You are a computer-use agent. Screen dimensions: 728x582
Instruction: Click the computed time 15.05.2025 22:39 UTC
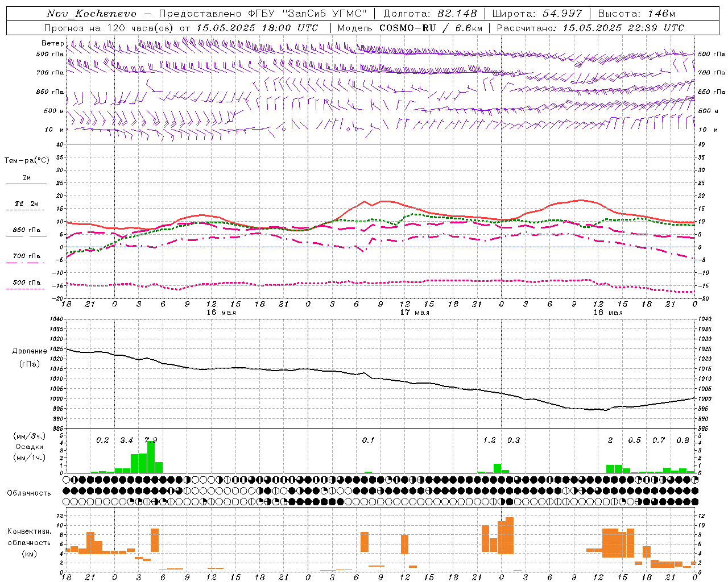point(623,28)
